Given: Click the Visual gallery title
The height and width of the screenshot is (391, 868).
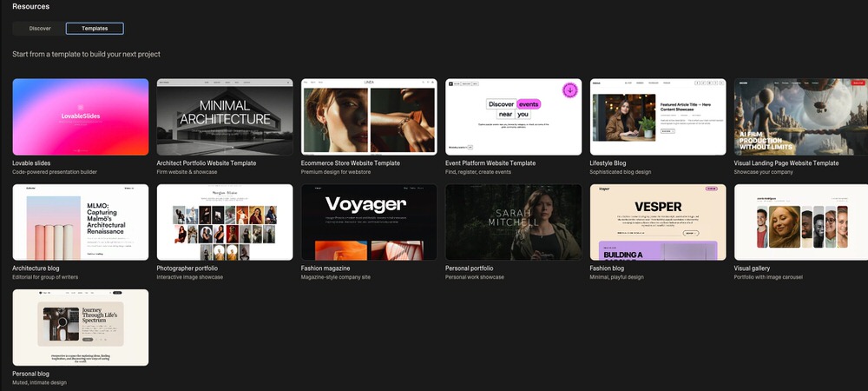Looking at the screenshot, I should pyautogui.click(x=752, y=268).
